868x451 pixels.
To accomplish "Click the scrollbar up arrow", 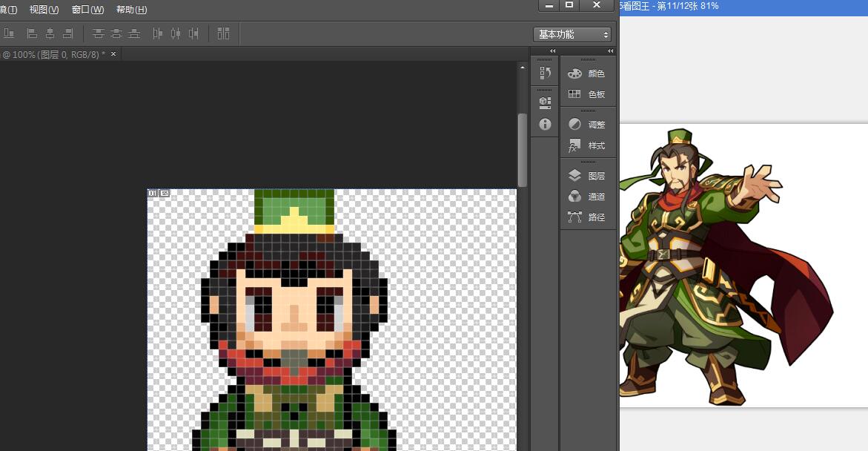I will (x=522, y=67).
